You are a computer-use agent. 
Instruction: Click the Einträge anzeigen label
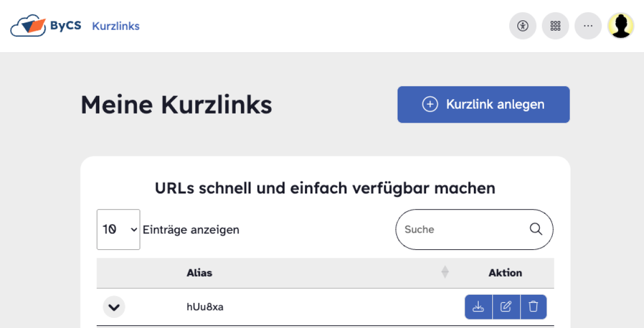[x=191, y=230]
